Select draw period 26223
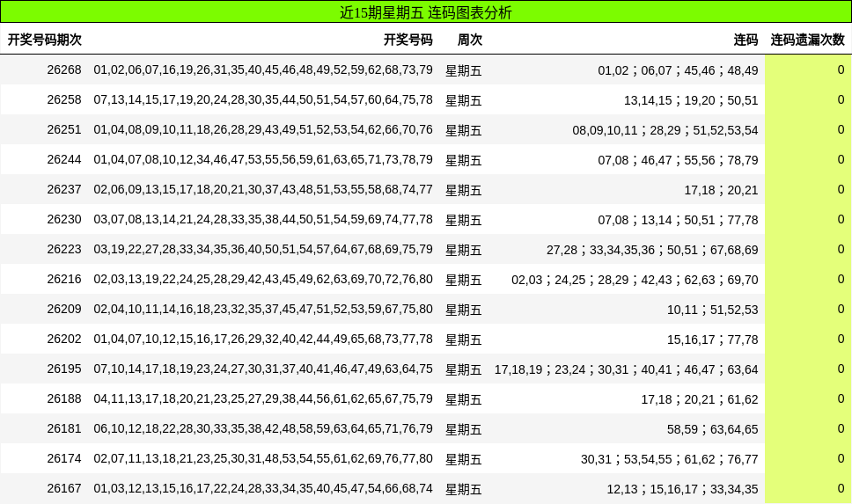 tap(64, 249)
